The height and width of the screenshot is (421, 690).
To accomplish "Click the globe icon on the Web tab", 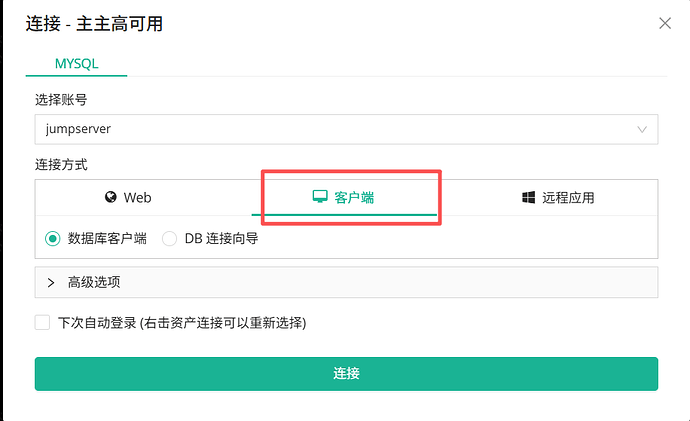I will [x=111, y=198].
